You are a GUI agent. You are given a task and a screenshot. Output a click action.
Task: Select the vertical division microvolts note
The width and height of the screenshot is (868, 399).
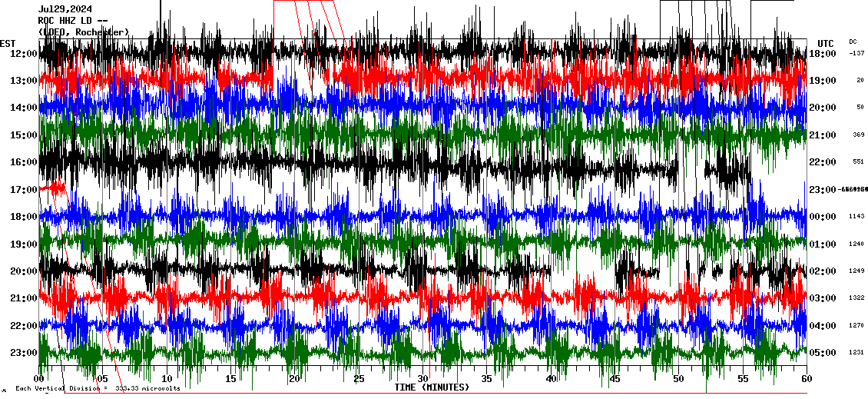98,389
